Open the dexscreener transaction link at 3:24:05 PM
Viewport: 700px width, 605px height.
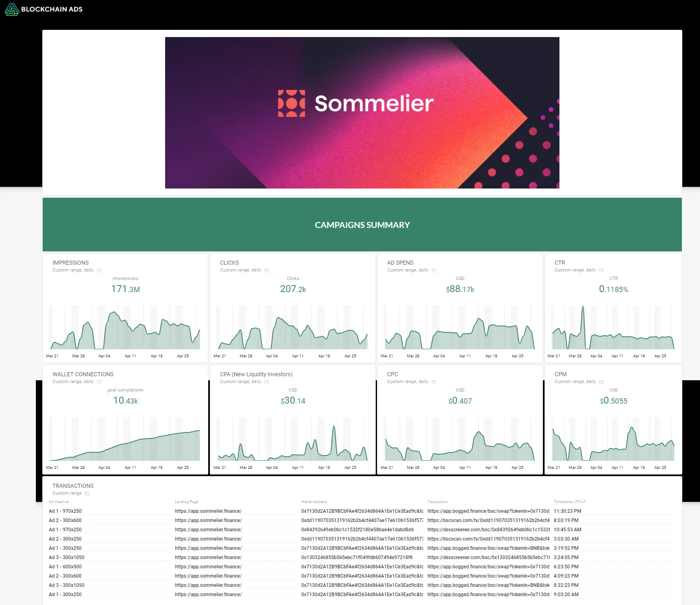pyautogui.click(x=489, y=557)
